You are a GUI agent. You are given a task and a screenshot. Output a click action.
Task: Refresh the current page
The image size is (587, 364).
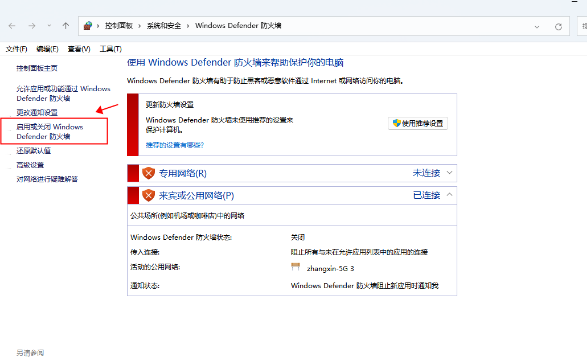559,27
